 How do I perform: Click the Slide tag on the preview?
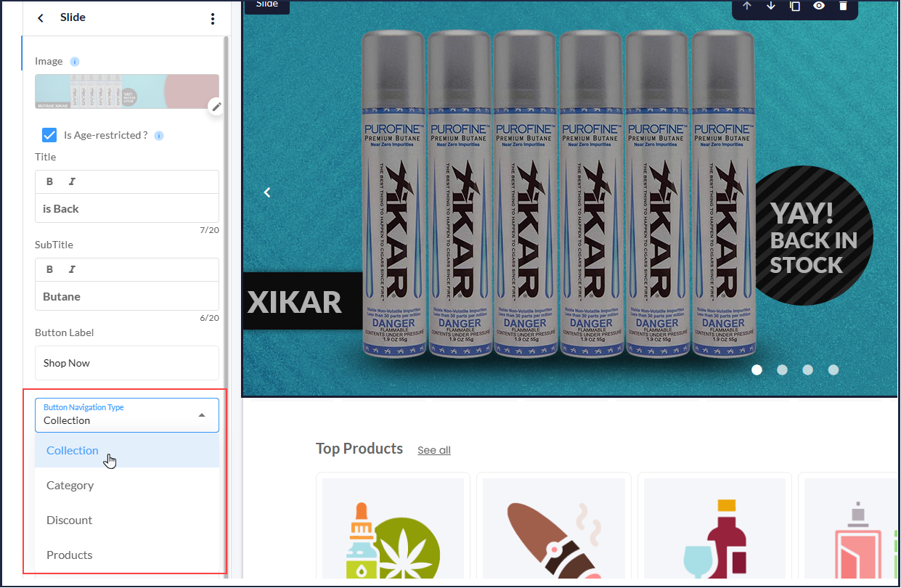pos(267,5)
